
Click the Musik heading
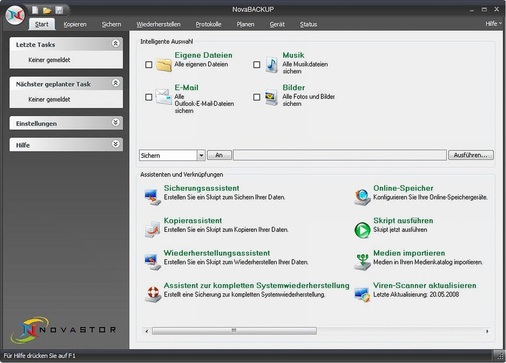tap(293, 55)
